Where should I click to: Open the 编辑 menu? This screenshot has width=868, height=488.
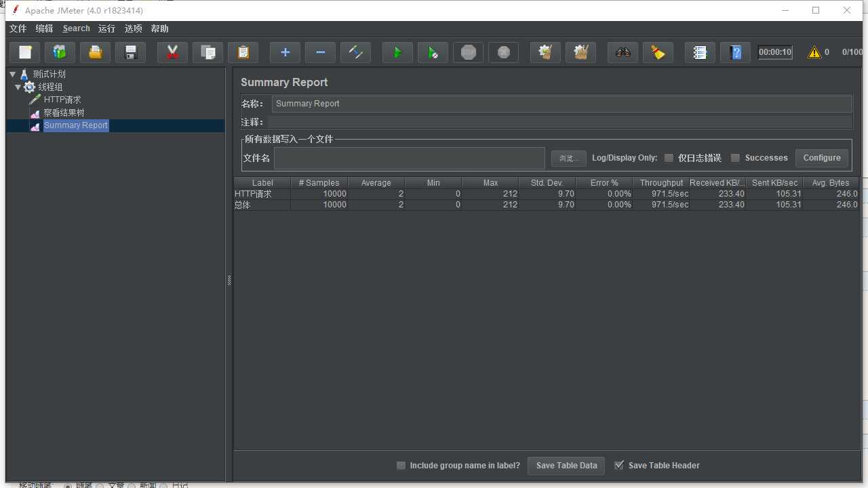click(44, 28)
